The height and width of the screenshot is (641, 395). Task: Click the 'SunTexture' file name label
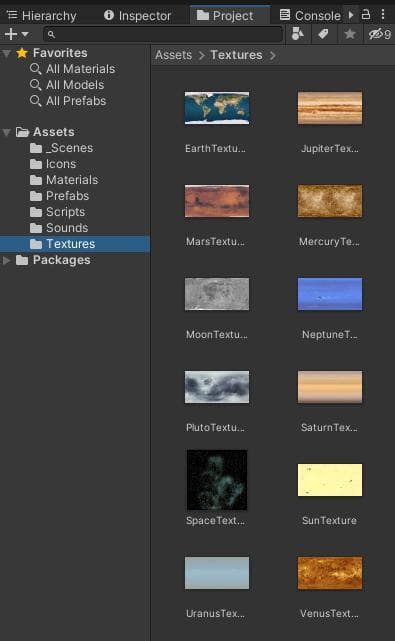[329, 520]
